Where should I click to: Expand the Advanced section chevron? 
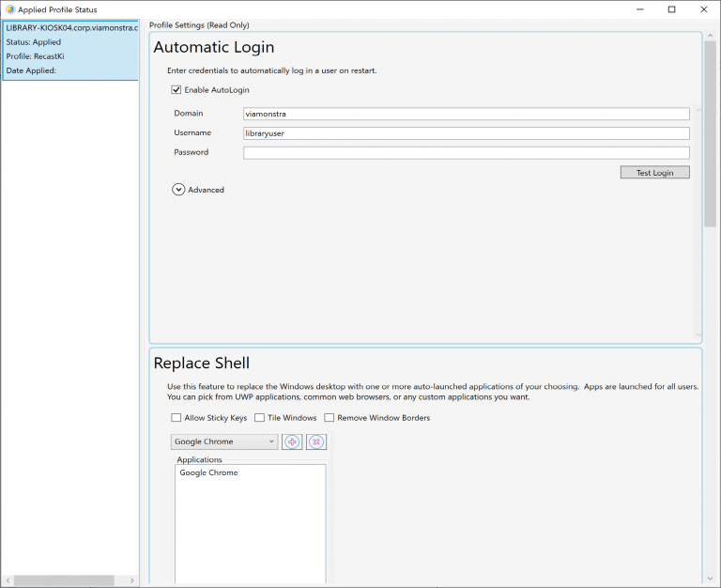pos(178,189)
